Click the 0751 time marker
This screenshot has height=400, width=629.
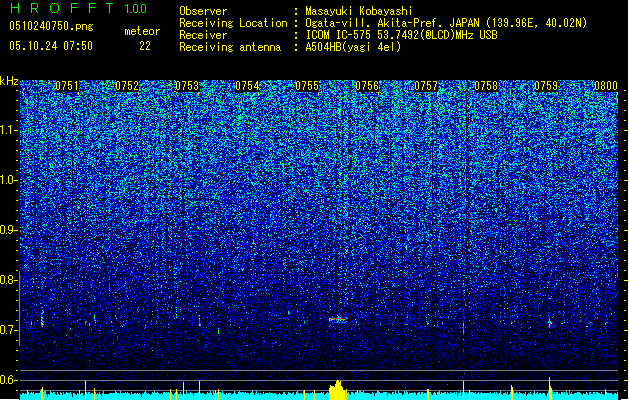point(67,86)
